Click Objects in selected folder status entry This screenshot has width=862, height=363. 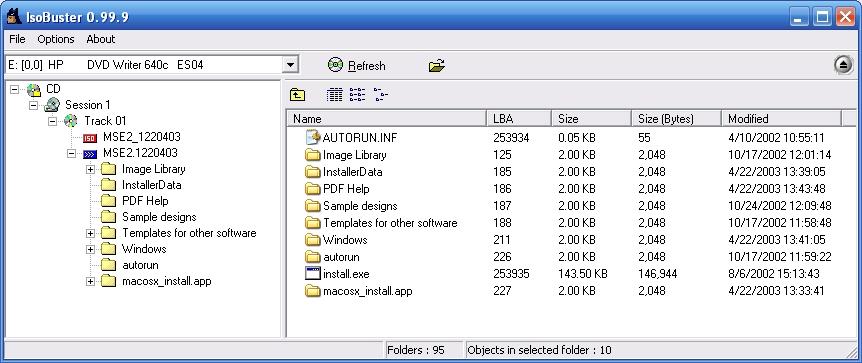point(539,350)
